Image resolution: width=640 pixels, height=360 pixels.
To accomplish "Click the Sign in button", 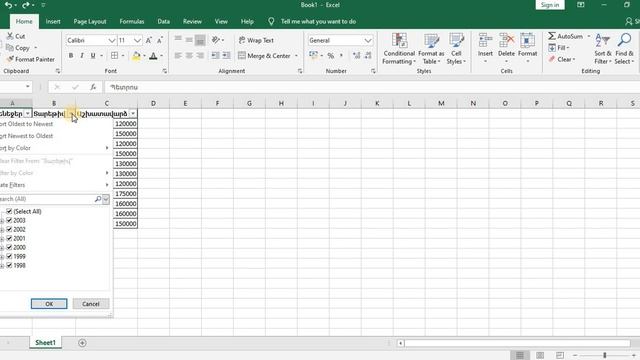I will [550, 5].
